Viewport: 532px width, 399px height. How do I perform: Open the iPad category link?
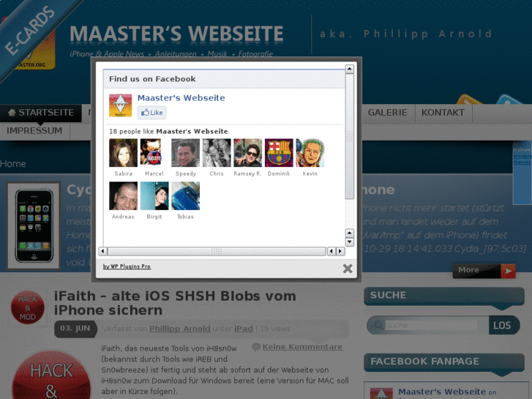tap(243, 329)
